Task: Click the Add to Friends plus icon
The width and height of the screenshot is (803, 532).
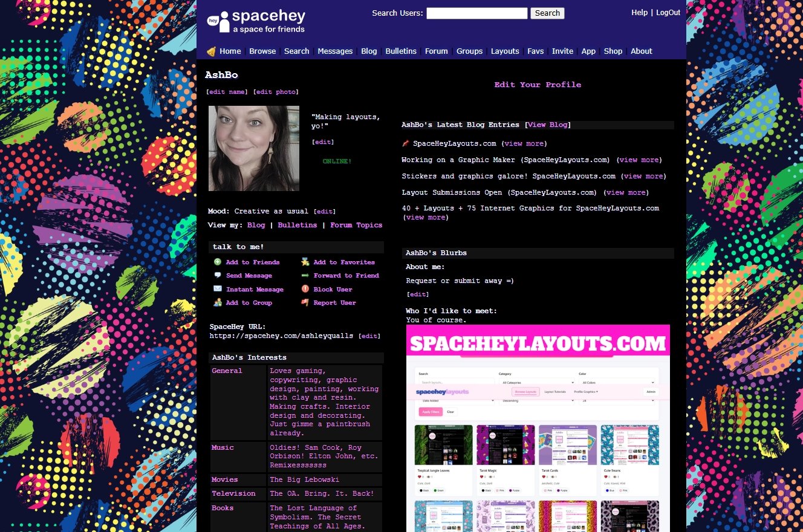Action: pos(218,262)
